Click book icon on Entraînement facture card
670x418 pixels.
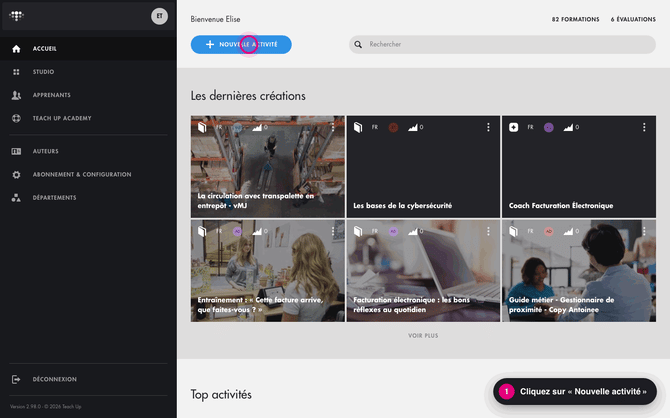[202, 231]
